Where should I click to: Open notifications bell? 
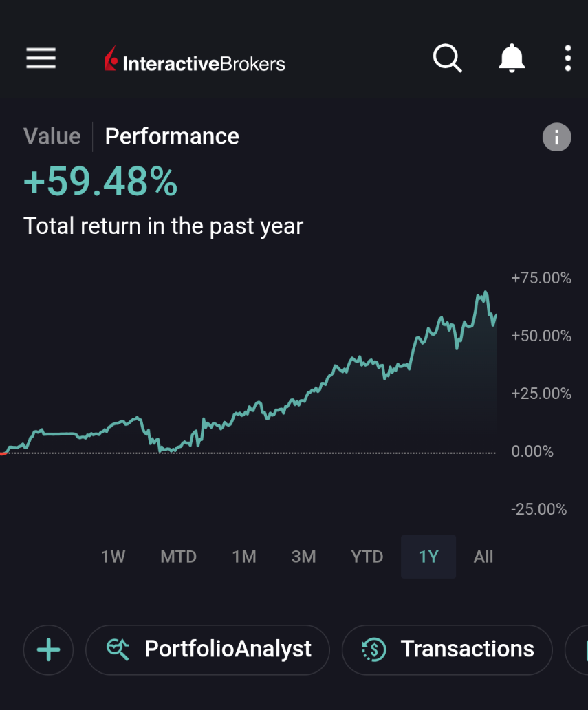pos(511,58)
